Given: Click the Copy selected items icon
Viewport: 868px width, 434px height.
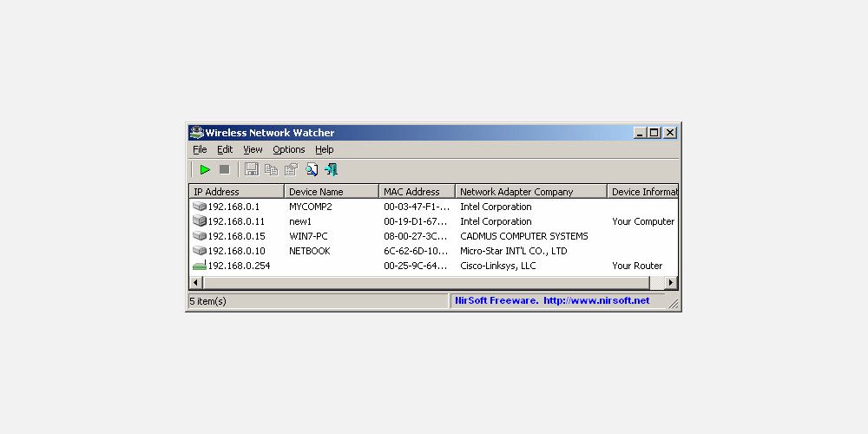Looking at the screenshot, I should pyautogui.click(x=271, y=169).
